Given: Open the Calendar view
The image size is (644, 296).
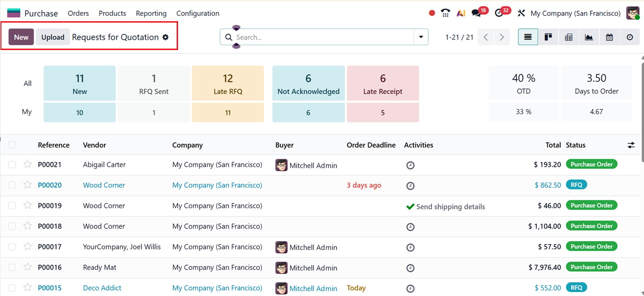Looking at the screenshot, I should pos(609,37).
